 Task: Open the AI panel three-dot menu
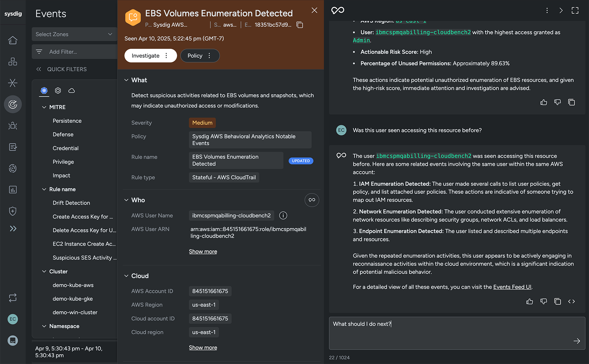(x=547, y=10)
